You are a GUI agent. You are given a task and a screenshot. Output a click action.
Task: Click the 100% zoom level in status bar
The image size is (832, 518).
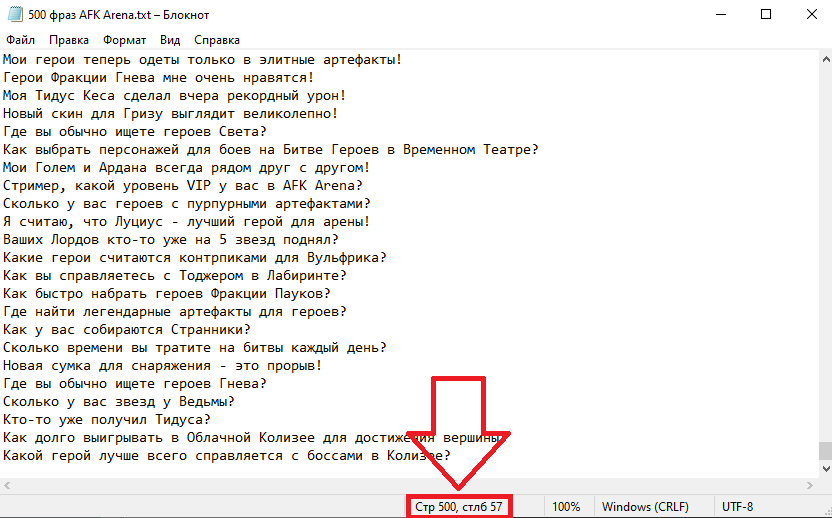pyautogui.click(x=566, y=507)
